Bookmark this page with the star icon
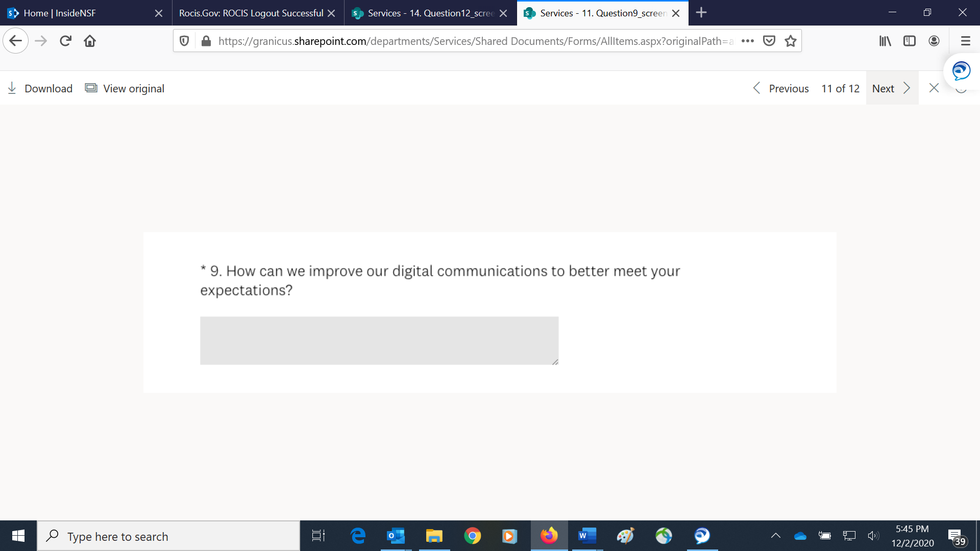980x551 pixels. tap(791, 41)
